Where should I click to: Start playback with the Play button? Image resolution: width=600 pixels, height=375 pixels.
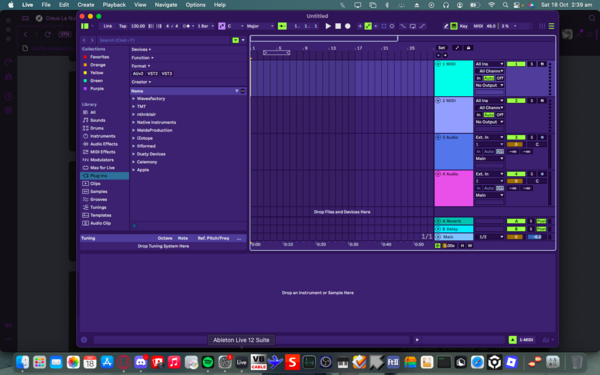point(328,26)
